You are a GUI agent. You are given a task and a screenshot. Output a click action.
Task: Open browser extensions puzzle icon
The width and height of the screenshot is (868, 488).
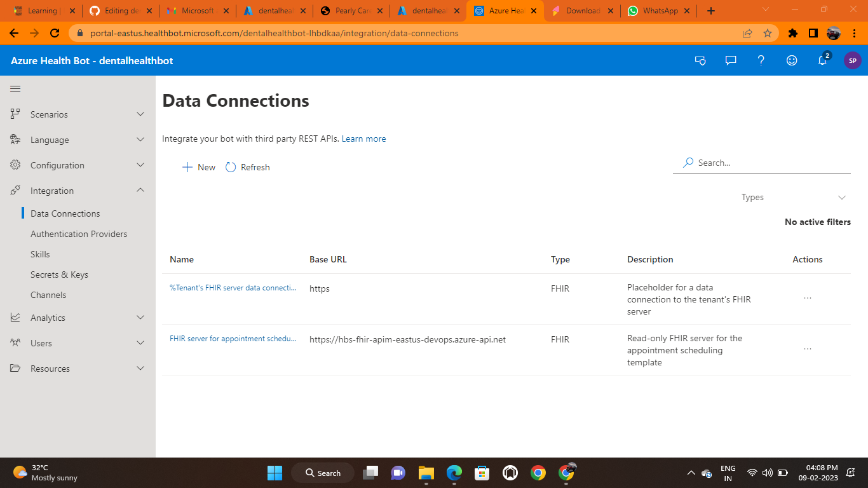[x=792, y=33]
